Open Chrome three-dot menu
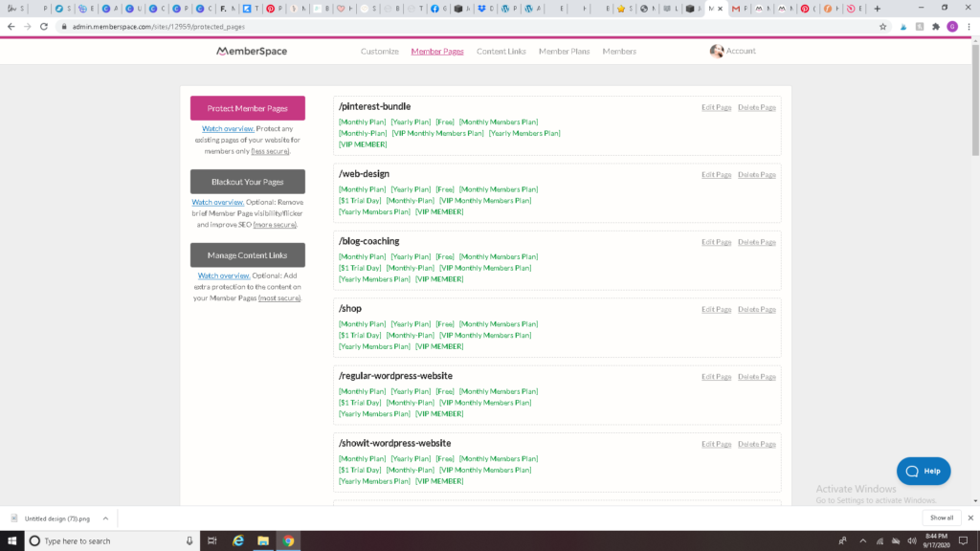Image resolution: width=980 pixels, height=551 pixels. coord(969,26)
